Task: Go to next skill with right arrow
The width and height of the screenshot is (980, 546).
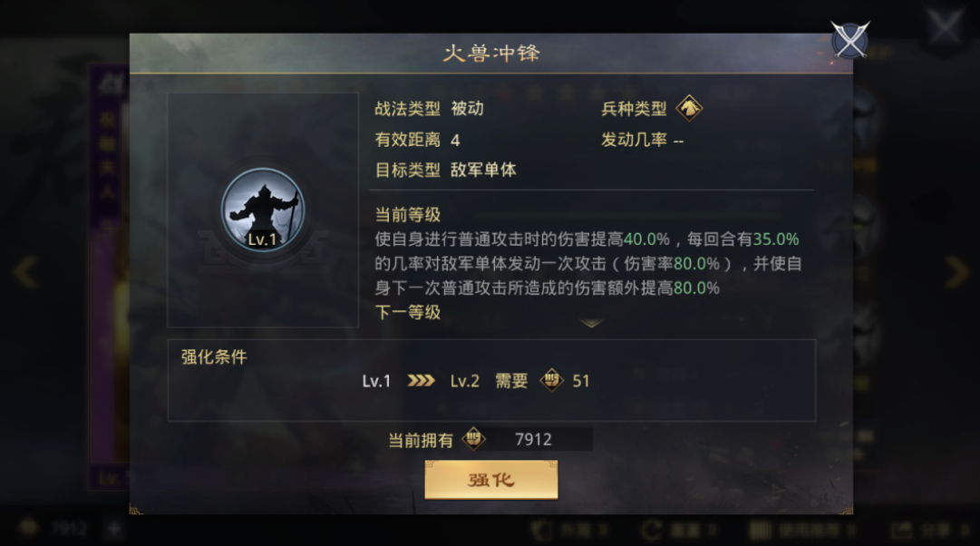Action: point(956,271)
